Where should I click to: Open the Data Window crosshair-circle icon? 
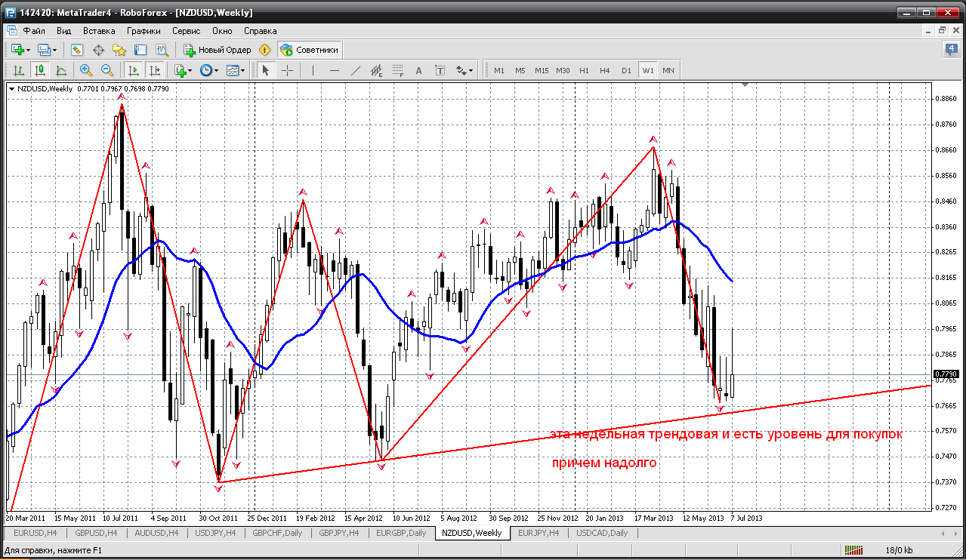pos(98,50)
